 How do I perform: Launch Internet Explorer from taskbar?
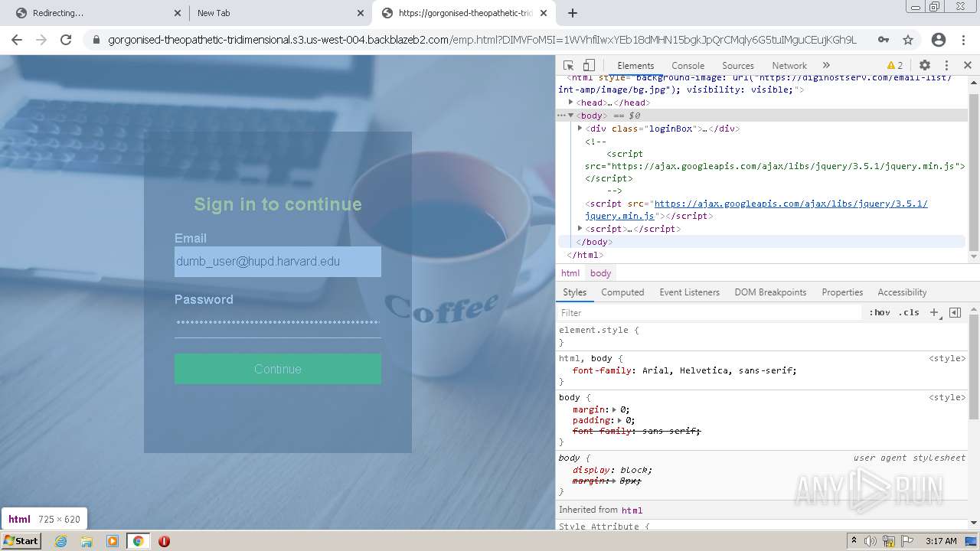coord(61,541)
